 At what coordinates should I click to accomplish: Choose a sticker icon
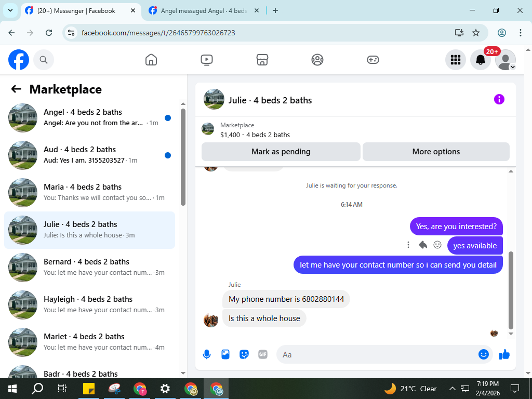pyautogui.click(x=244, y=354)
